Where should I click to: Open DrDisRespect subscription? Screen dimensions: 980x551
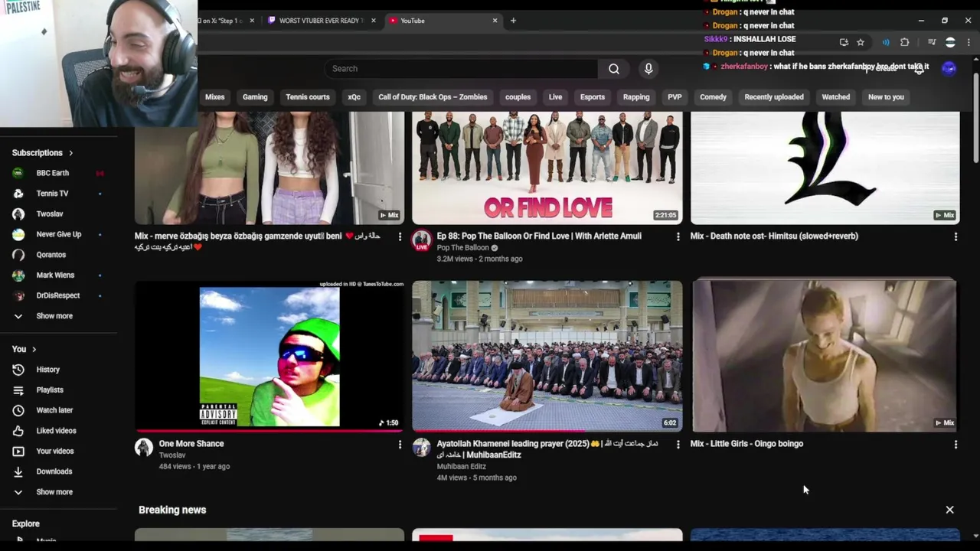[59, 295]
